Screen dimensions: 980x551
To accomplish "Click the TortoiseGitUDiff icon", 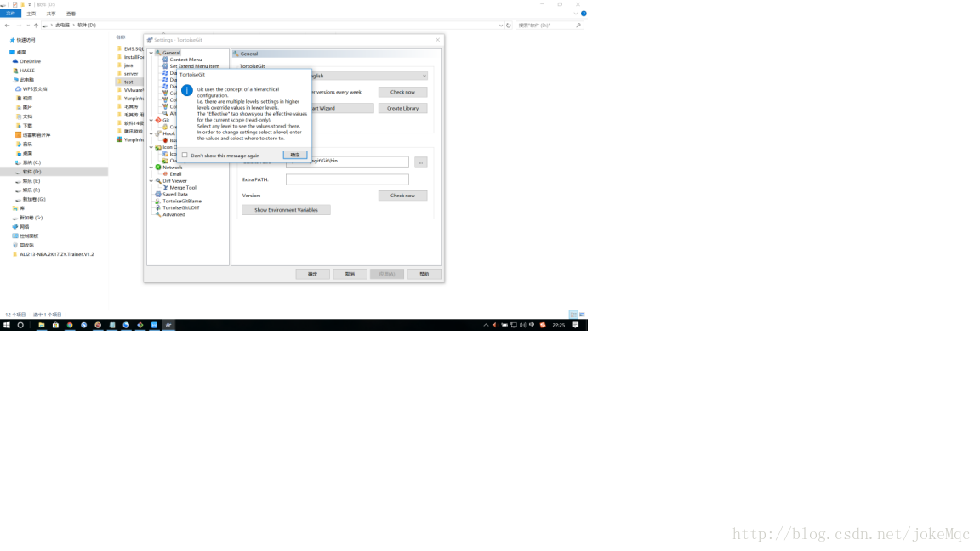I will coord(158,208).
